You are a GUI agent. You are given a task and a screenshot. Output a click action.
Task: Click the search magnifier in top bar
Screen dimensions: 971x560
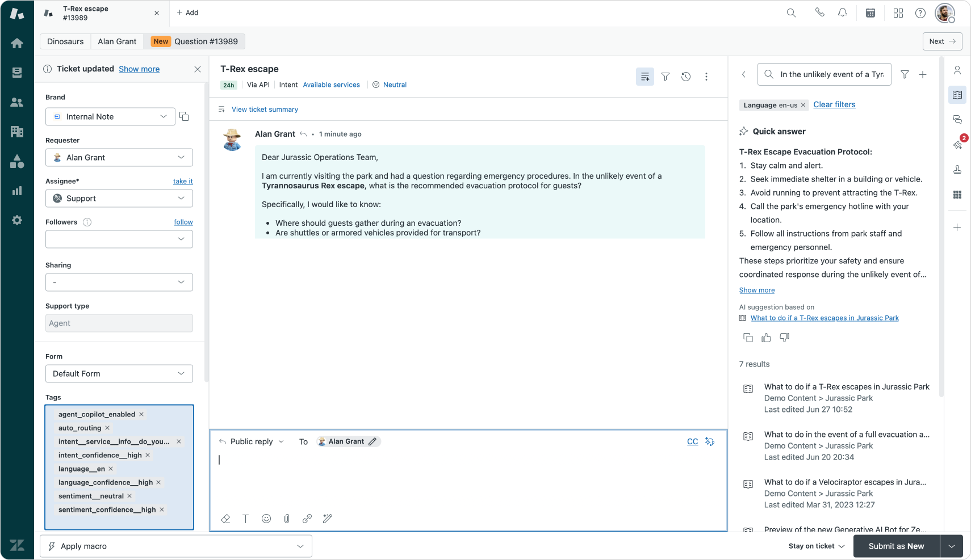pos(791,12)
